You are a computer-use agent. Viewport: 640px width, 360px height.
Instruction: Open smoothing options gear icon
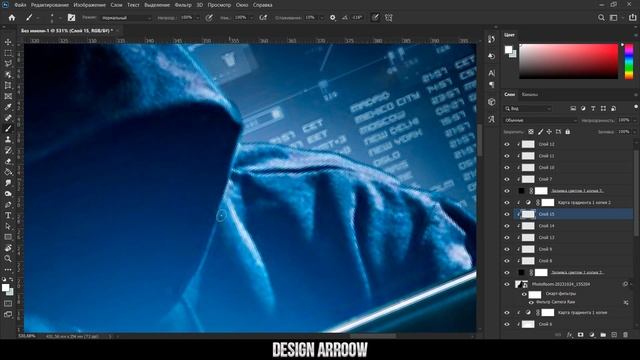(333, 18)
